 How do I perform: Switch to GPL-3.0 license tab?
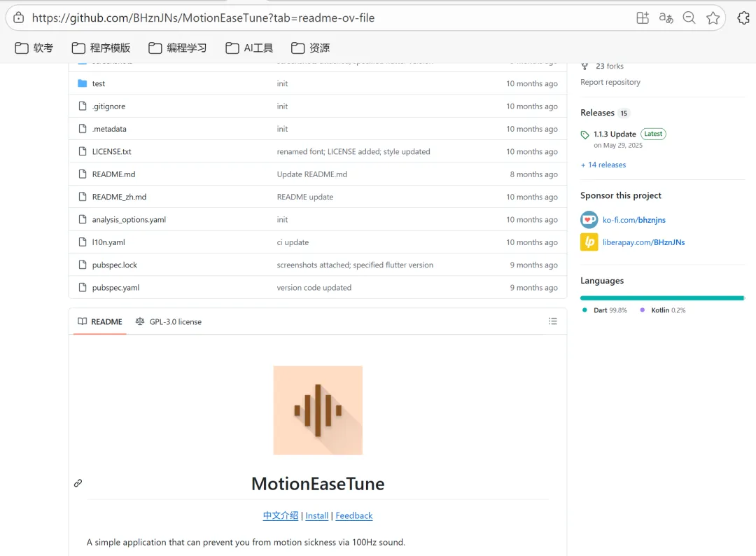169,321
